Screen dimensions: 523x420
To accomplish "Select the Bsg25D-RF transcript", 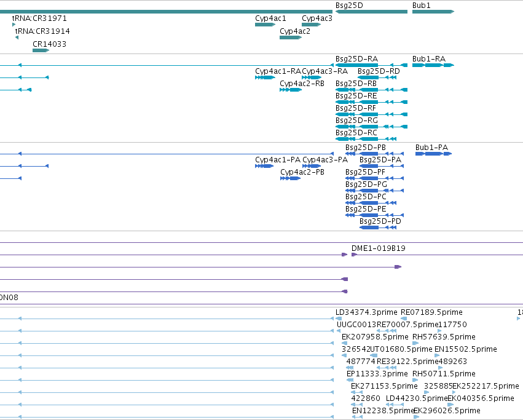I will pyautogui.click(x=371, y=114).
